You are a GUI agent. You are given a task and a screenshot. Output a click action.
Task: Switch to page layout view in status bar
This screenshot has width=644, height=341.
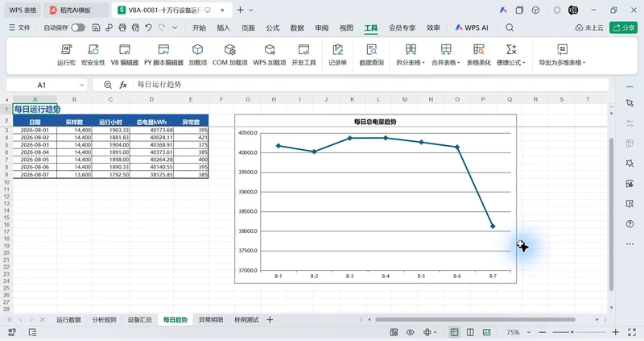point(470,332)
